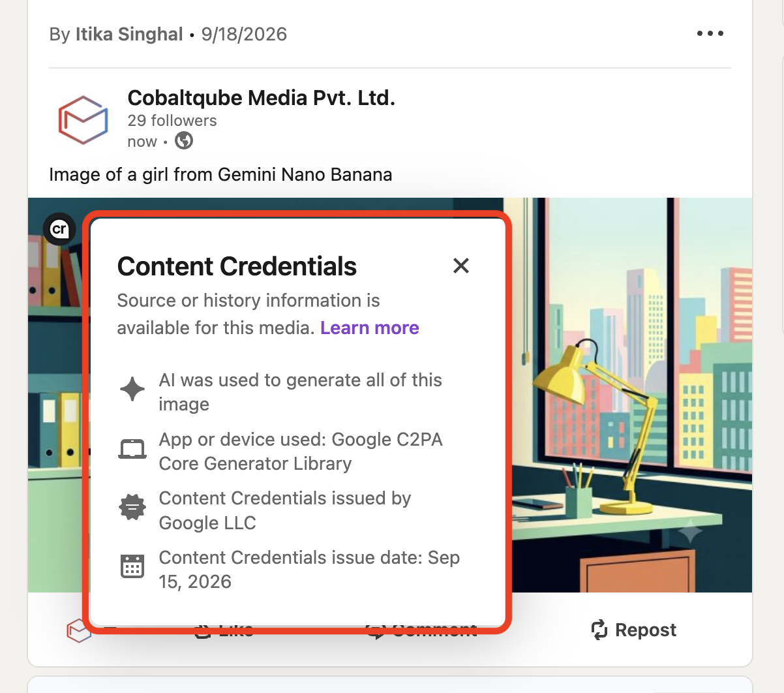Click the laptop device icon
Viewport: 784px width, 693px height.
[x=132, y=449]
